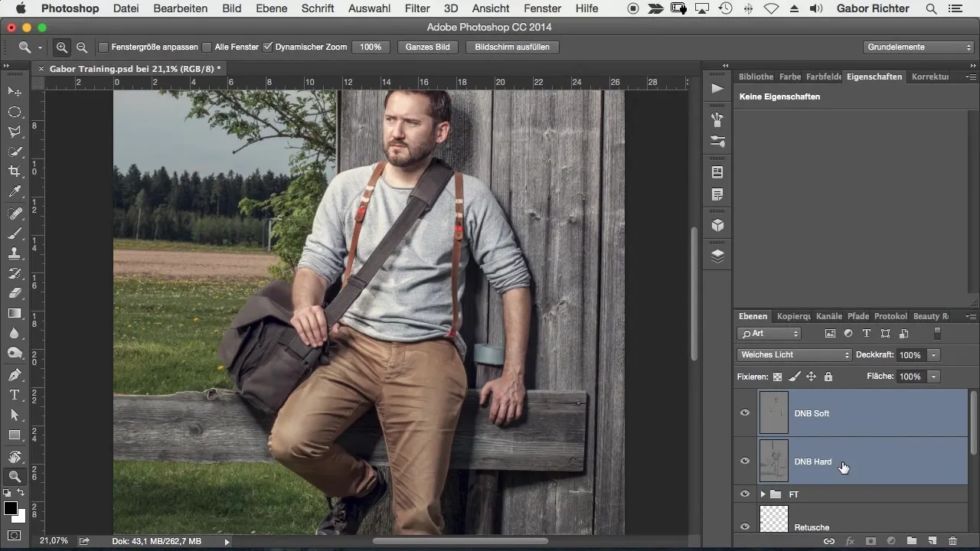Click the Ganzes Bild button

click(427, 47)
